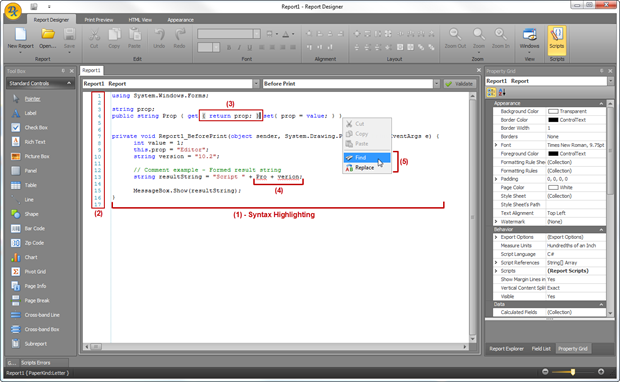
Task: Open the Report1 Report object dropdown
Action: (x=256, y=84)
